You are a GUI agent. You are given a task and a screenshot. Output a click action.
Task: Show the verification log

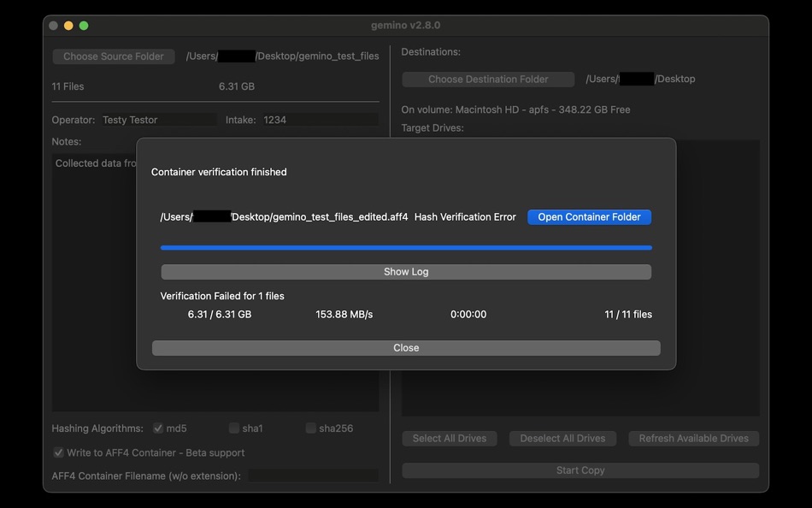point(406,272)
